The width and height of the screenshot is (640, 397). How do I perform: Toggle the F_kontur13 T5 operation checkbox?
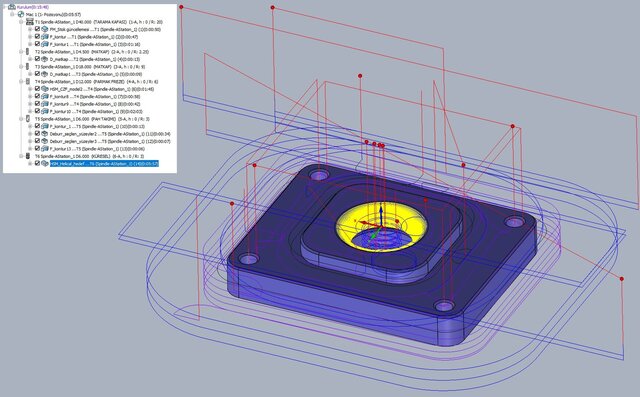pos(37,149)
